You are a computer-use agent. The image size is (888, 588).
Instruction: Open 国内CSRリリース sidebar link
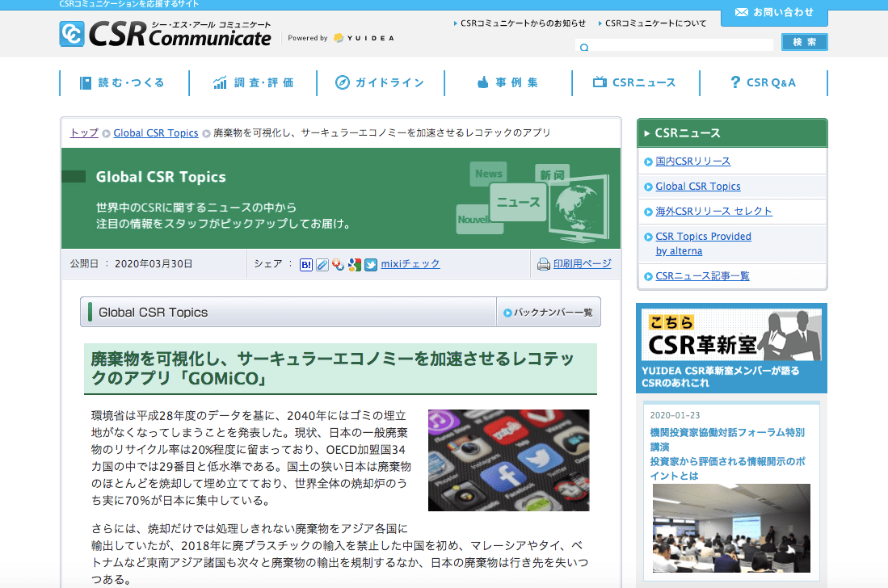pos(692,162)
